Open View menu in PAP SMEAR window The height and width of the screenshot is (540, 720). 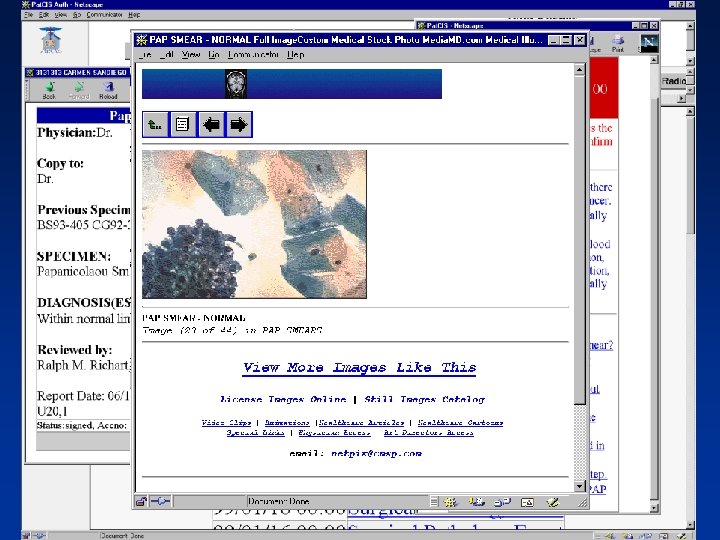click(191, 55)
